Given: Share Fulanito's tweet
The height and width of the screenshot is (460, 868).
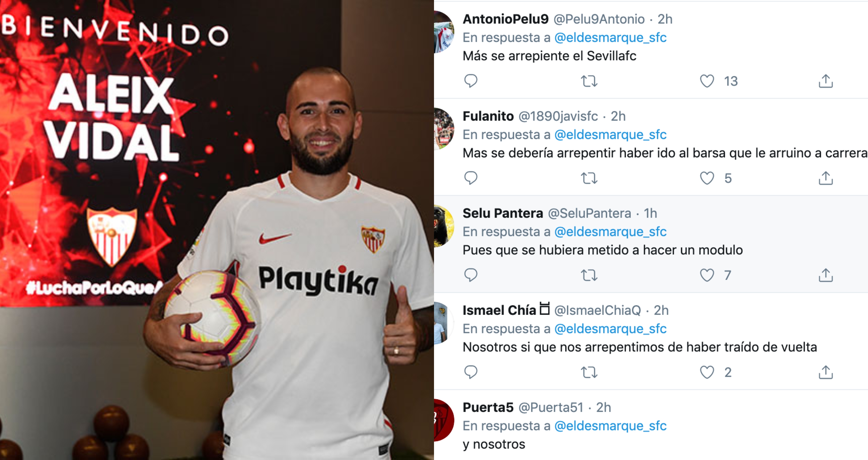Looking at the screenshot, I should pyautogui.click(x=825, y=178).
